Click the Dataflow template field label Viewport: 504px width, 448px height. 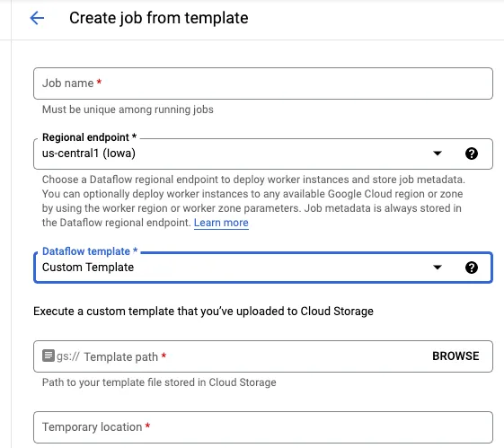point(90,251)
